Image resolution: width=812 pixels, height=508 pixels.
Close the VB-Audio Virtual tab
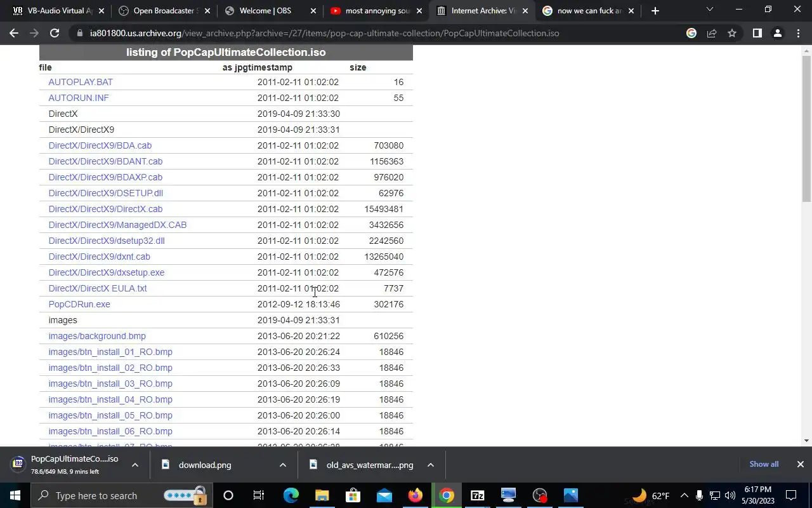pos(101,11)
